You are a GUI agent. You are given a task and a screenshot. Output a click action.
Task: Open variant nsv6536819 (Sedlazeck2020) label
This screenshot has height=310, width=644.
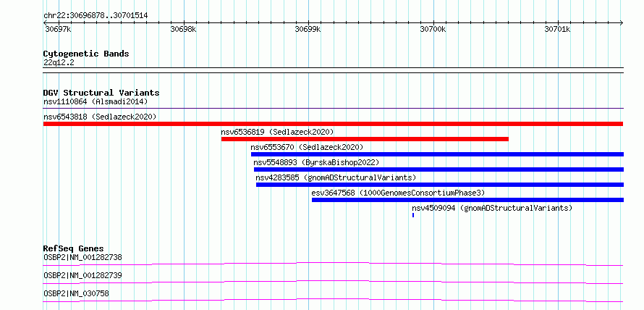click(x=277, y=132)
